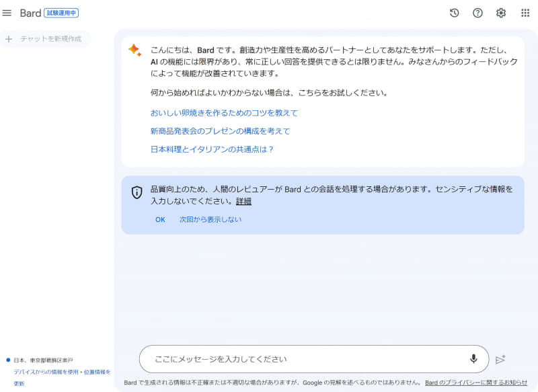
Task: Click the Bard logo title
Action: click(30, 13)
